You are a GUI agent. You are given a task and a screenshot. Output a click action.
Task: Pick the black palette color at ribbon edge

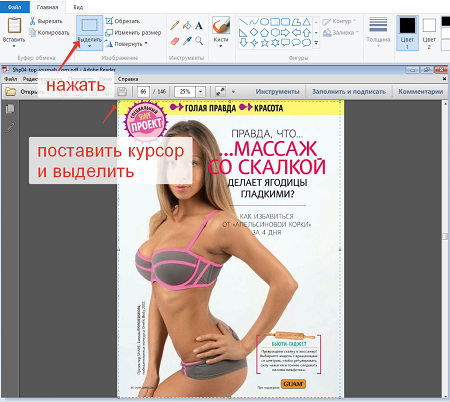446,21
